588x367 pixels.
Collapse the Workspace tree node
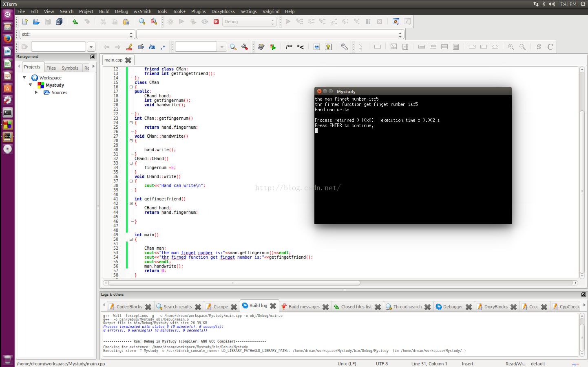[24, 77]
